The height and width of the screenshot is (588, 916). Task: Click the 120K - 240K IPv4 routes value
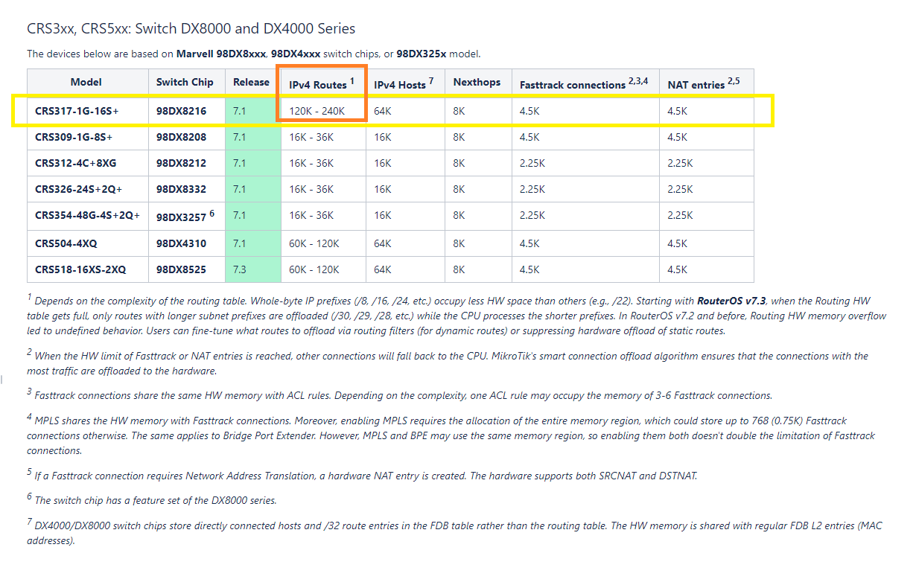click(x=317, y=111)
